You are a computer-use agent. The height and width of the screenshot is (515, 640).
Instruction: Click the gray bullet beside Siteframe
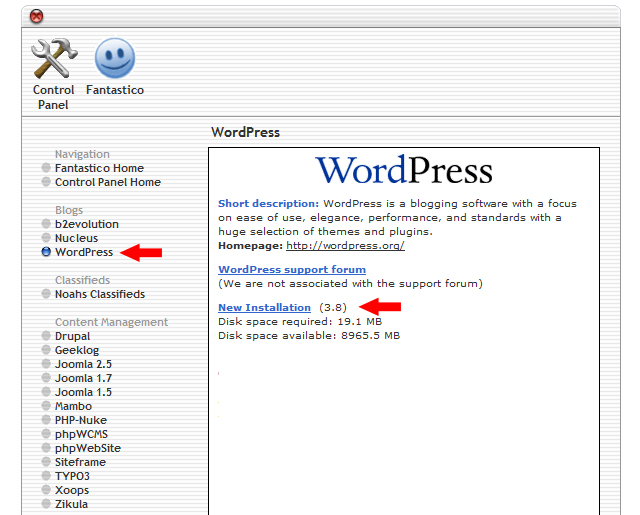[46, 461]
